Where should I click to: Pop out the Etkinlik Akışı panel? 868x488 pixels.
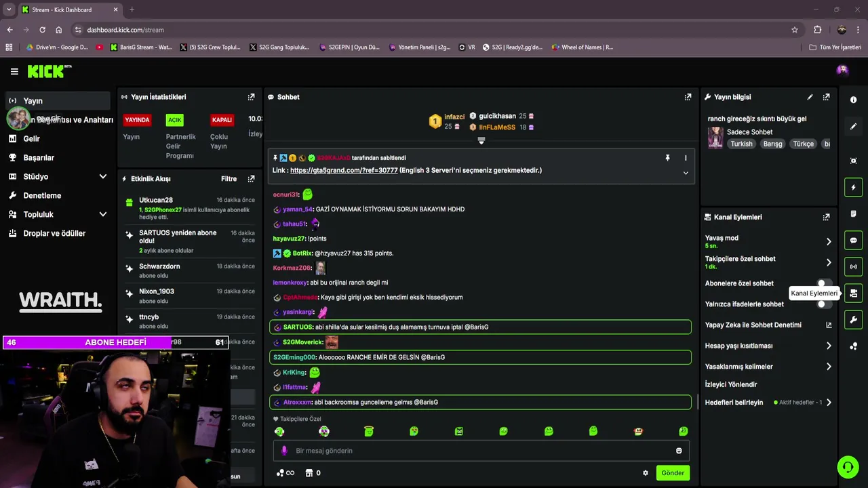click(x=251, y=179)
